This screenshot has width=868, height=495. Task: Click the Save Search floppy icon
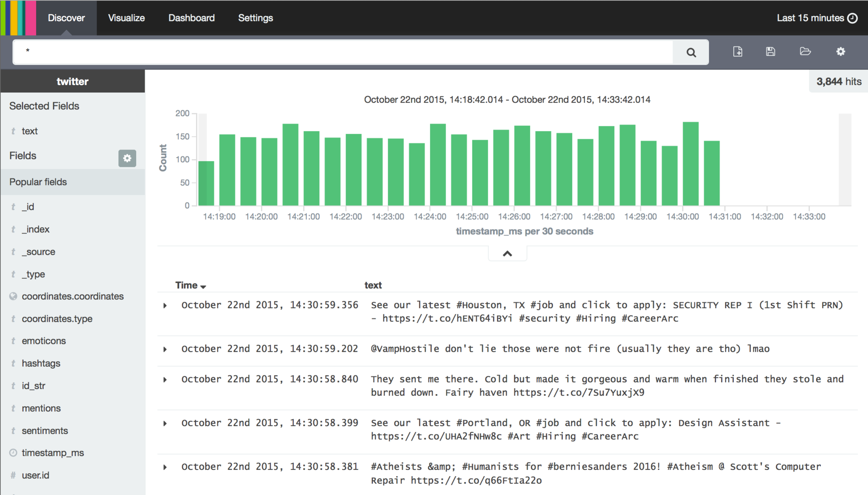click(771, 52)
